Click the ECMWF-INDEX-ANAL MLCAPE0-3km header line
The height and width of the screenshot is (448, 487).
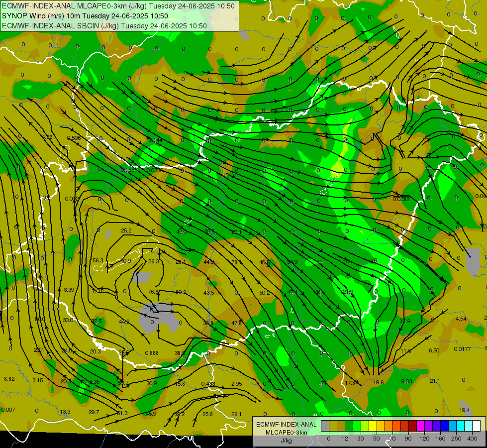pos(118,6)
